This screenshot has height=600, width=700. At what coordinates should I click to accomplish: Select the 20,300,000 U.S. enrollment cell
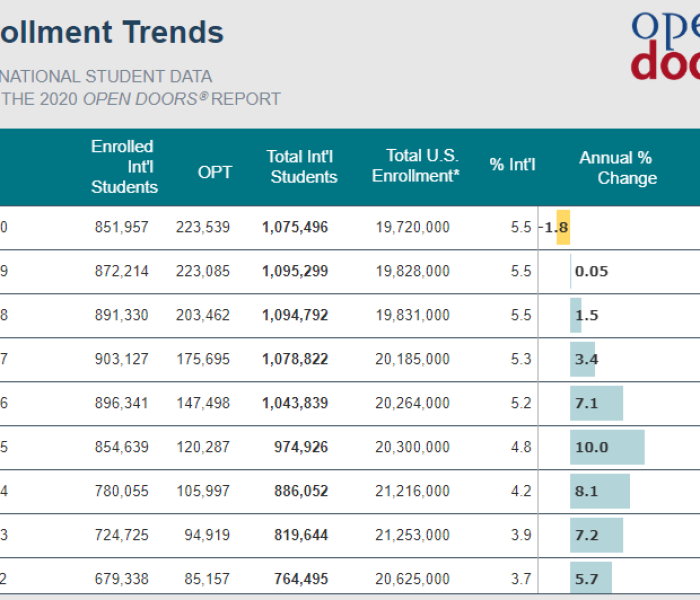tap(413, 447)
